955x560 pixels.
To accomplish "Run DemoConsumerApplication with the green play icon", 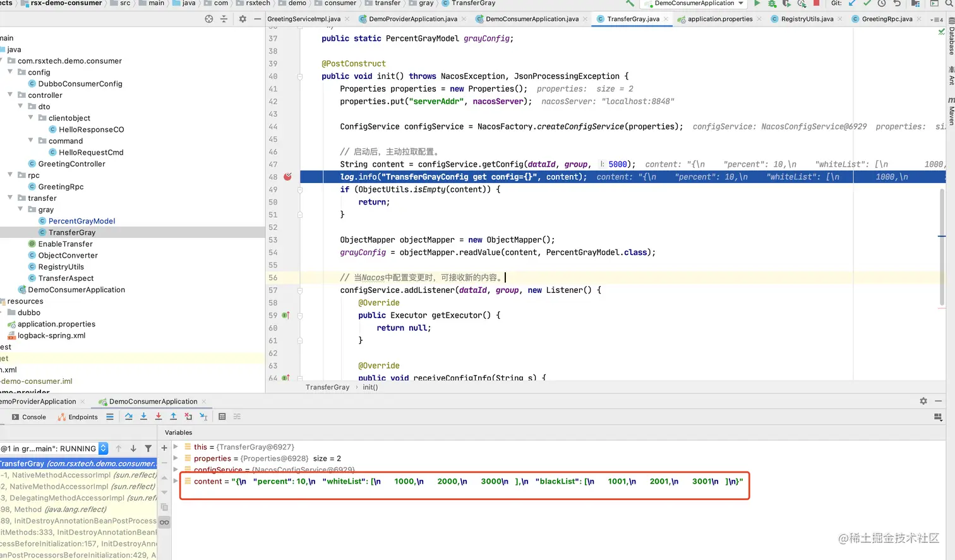I will click(757, 3).
